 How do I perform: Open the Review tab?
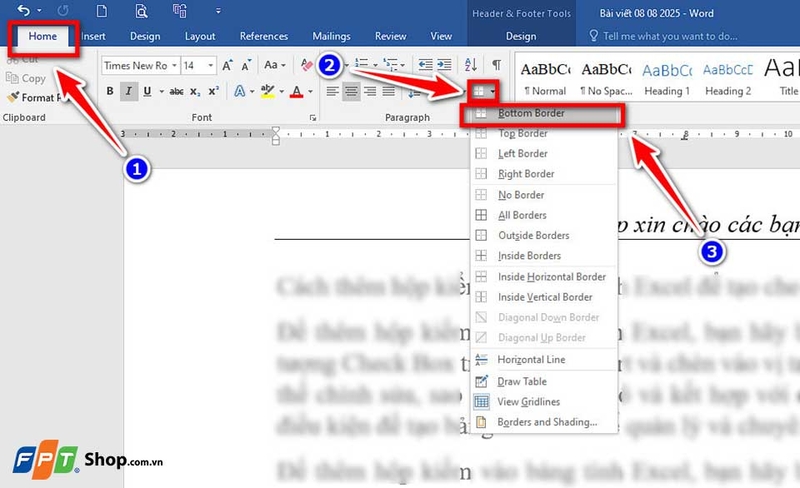pyautogui.click(x=390, y=36)
